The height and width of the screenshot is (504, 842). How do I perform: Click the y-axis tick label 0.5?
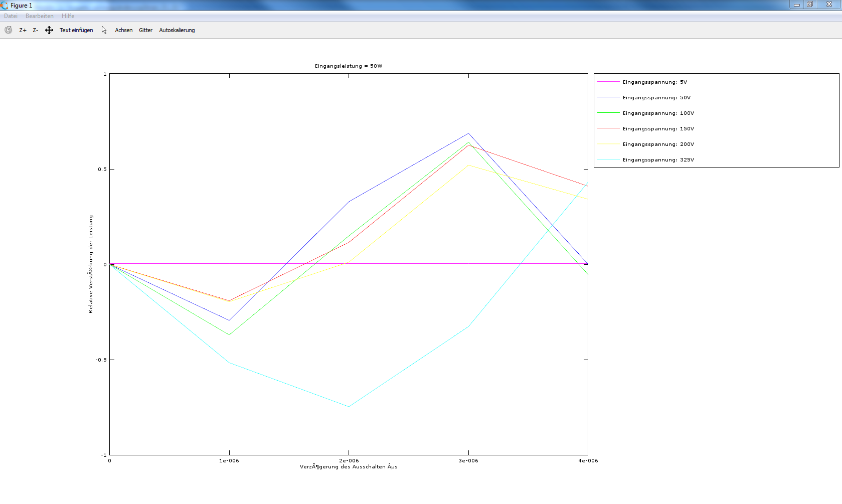102,169
